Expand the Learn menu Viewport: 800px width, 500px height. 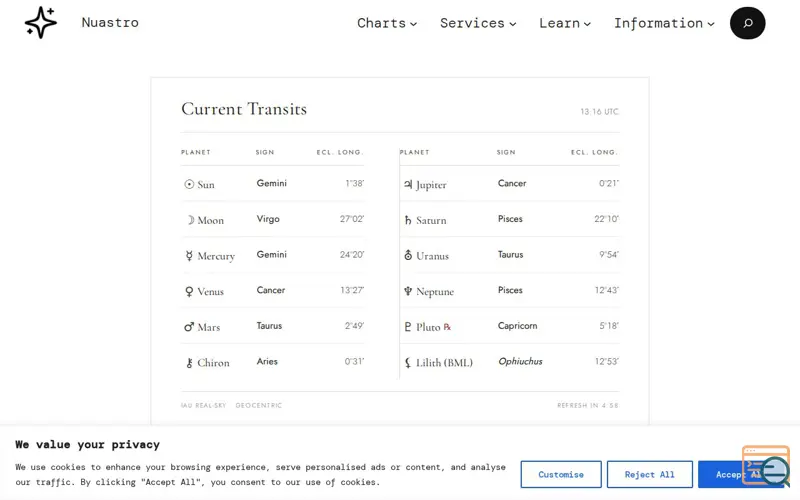[565, 23]
